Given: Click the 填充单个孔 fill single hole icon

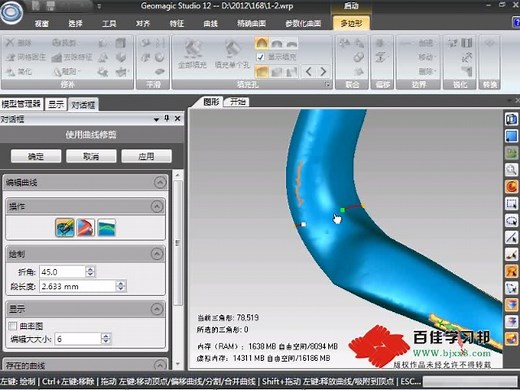Looking at the screenshot, I should coord(232,54).
